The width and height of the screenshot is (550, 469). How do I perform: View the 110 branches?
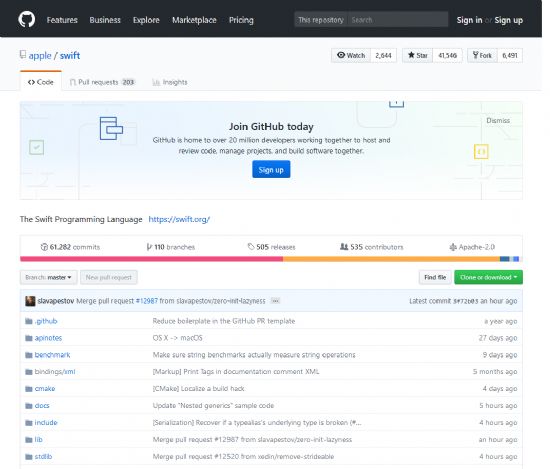[x=170, y=247]
